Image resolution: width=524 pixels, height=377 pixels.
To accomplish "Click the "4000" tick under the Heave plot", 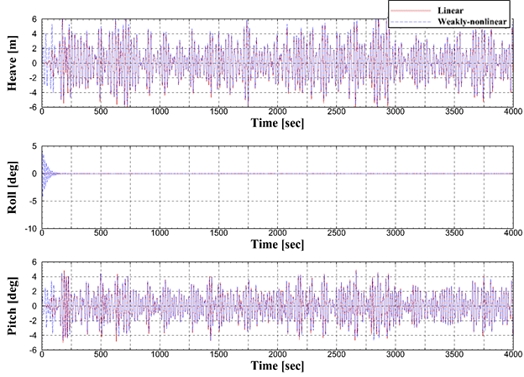I will point(513,112).
